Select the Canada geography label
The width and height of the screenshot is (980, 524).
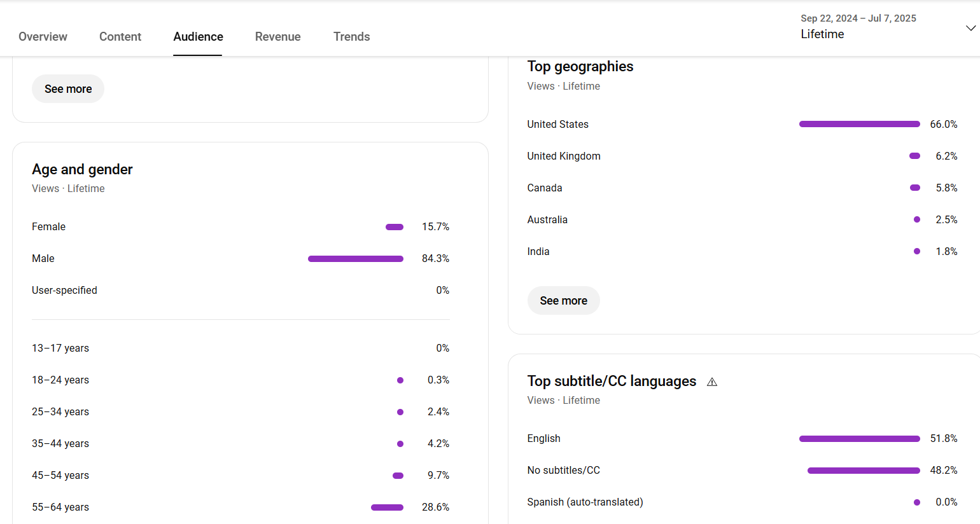pos(545,188)
